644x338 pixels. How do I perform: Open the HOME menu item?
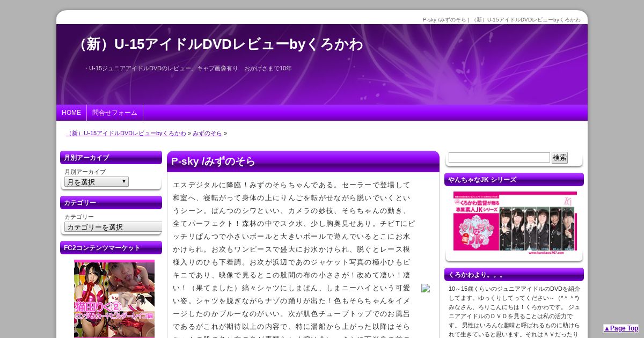pos(71,113)
